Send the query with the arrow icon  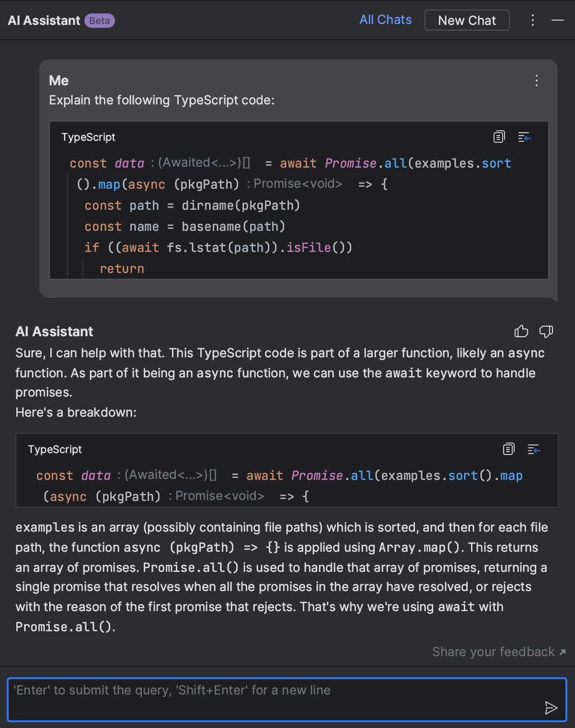point(551,707)
